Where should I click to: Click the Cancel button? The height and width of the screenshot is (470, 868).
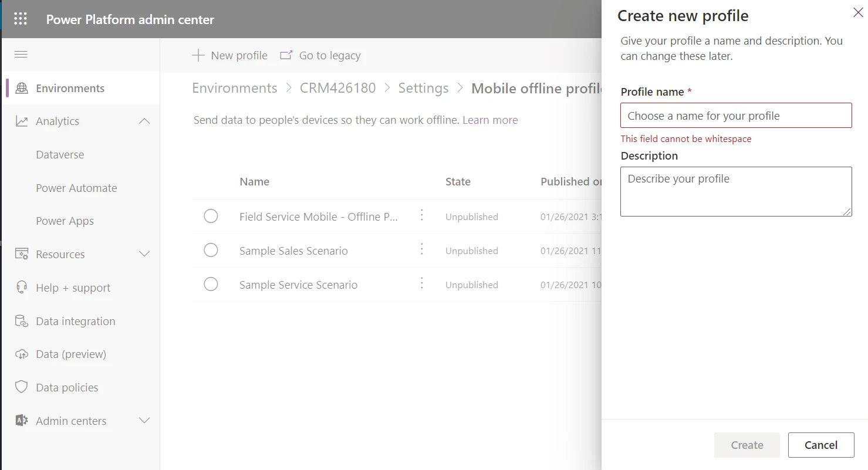coord(820,445)
